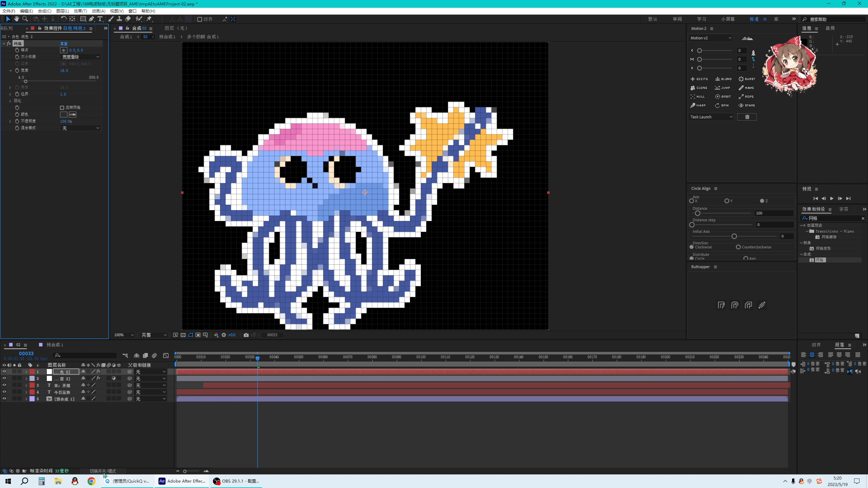Expand layer 2 properties in timeline
This screenshot has width=868, height=488.
[26, 379]
